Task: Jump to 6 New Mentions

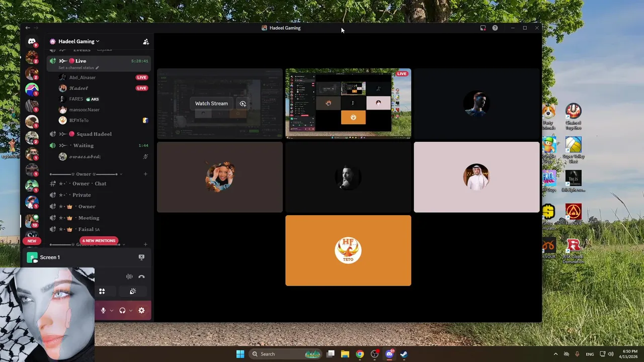Action: tap(99, 241)
